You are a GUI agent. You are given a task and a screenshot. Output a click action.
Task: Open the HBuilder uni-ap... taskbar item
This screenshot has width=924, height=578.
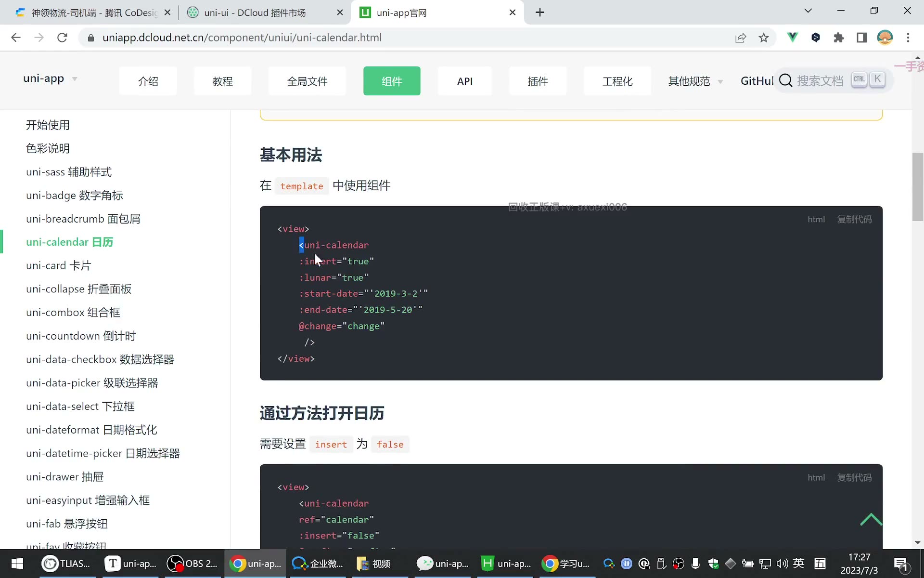pos(506,564)
